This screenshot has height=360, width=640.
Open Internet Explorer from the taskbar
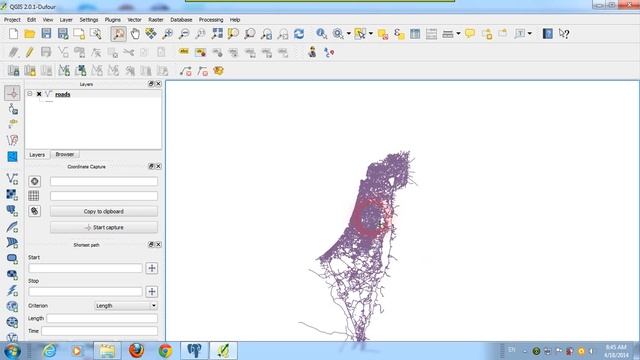[49, 351]
